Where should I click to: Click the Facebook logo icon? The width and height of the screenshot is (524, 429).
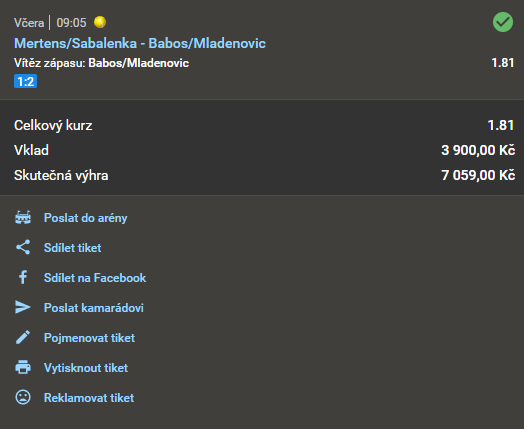tap(23, 277)
